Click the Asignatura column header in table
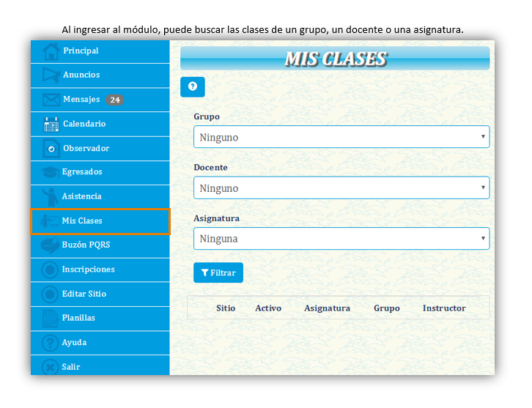This screenshot has height=408, width=532. click(x=327, y=308)
